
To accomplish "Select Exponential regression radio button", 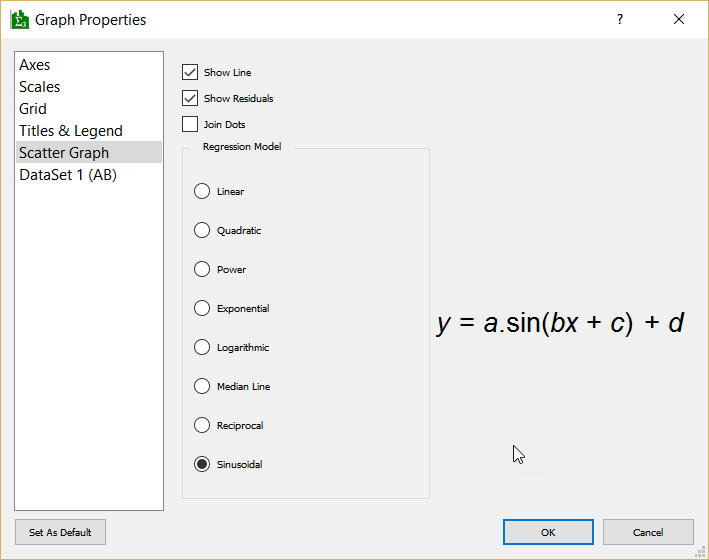I will (202, 309).
